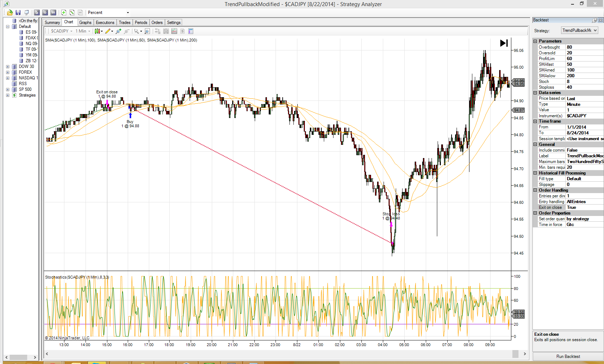Close the Backtest panel
This screenshot has width=604, height=364.
pos(600,20)
